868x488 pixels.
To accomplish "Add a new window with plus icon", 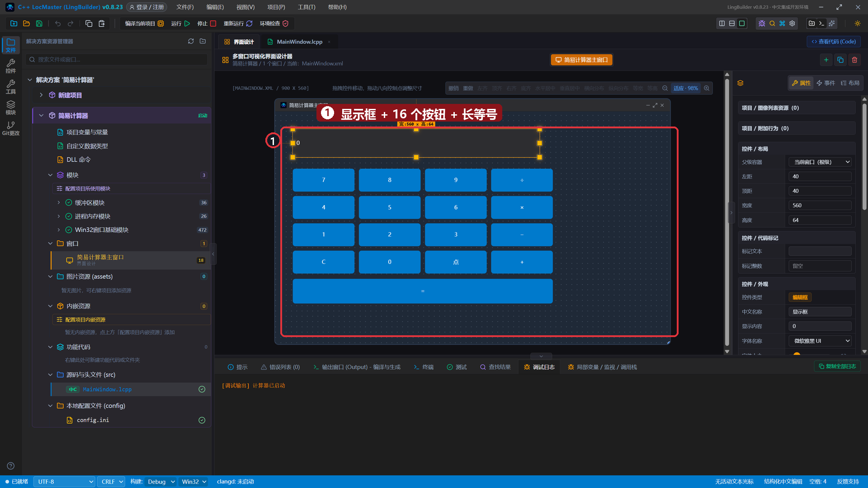I will tap(826, 60).
